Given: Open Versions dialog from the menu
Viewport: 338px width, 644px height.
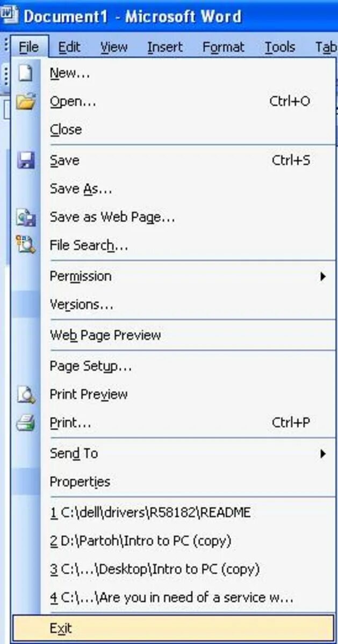Looking at the screenshot, I should pos(81,304).
